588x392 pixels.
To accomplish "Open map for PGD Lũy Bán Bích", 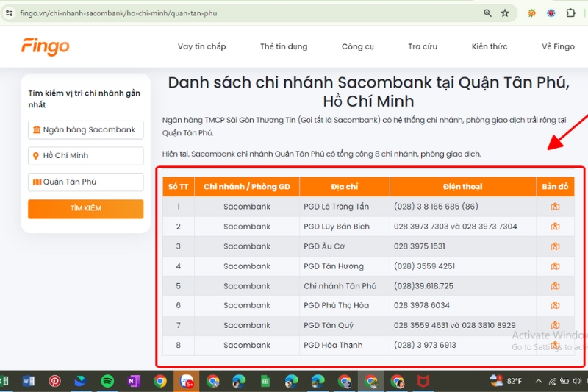I will pyautogui.click(x=555, y=227).
